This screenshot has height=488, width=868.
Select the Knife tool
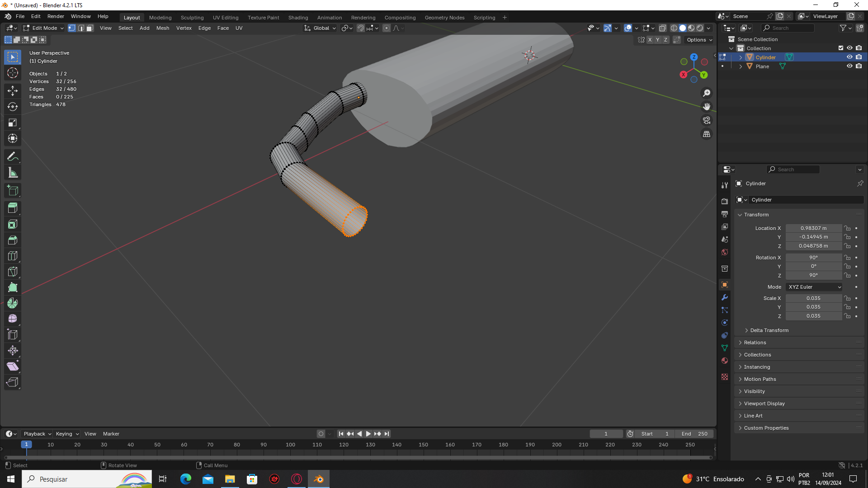(x=13, y=272)
